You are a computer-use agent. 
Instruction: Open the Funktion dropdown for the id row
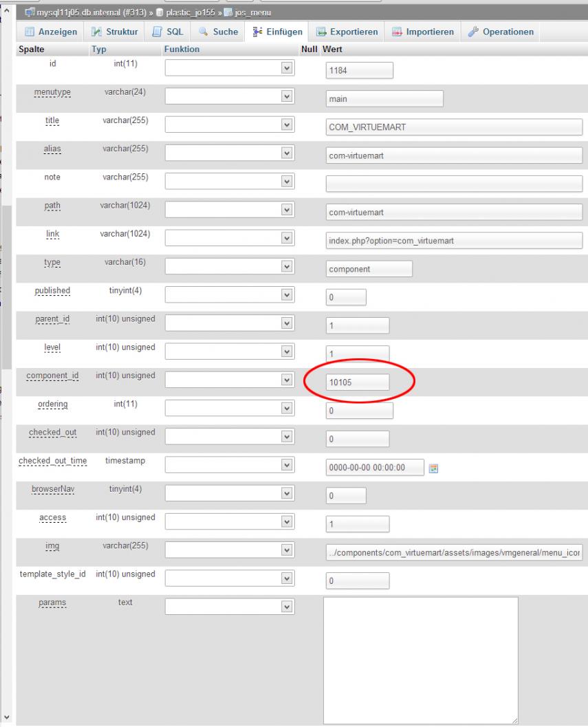(230, 68)
